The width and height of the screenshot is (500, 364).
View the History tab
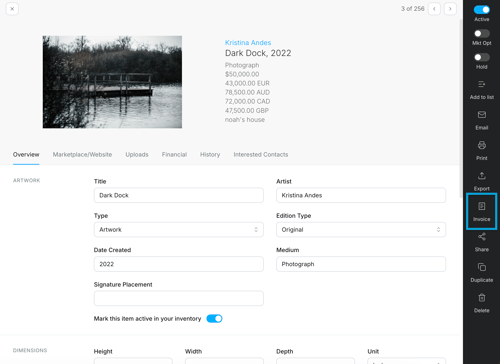[210, 154]
